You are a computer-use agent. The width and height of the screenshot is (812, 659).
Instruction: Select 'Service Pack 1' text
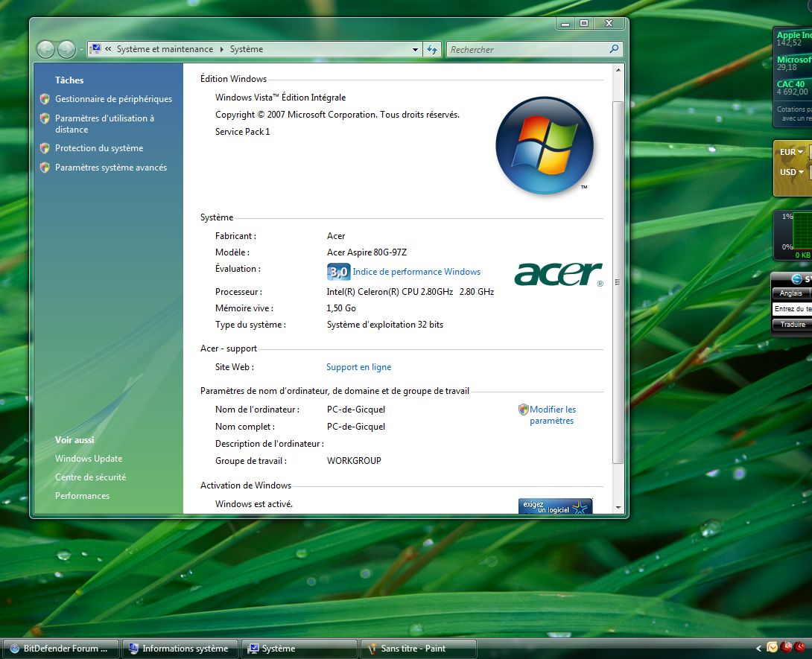[242, 132]
